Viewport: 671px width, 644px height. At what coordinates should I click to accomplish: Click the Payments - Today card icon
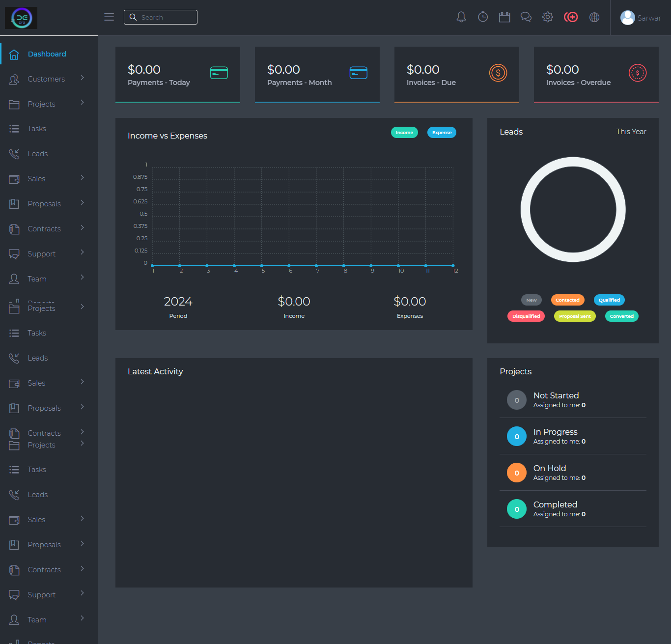pos(219,73)
